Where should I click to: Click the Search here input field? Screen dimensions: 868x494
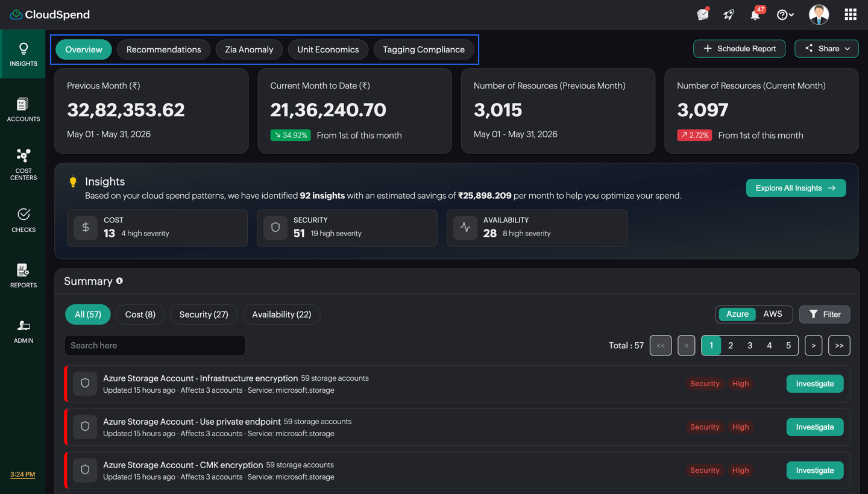tap(155, 345)
